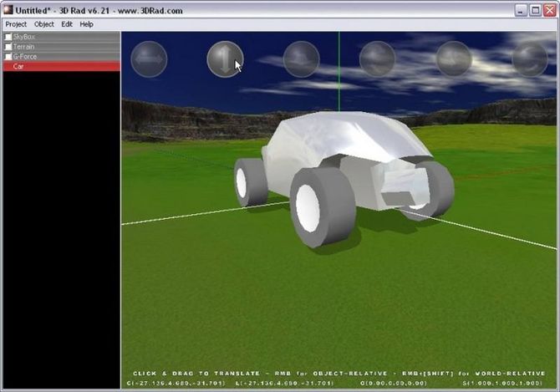
Task: Select the vertical translate sphere button
Action: click(x=225, y=59)
